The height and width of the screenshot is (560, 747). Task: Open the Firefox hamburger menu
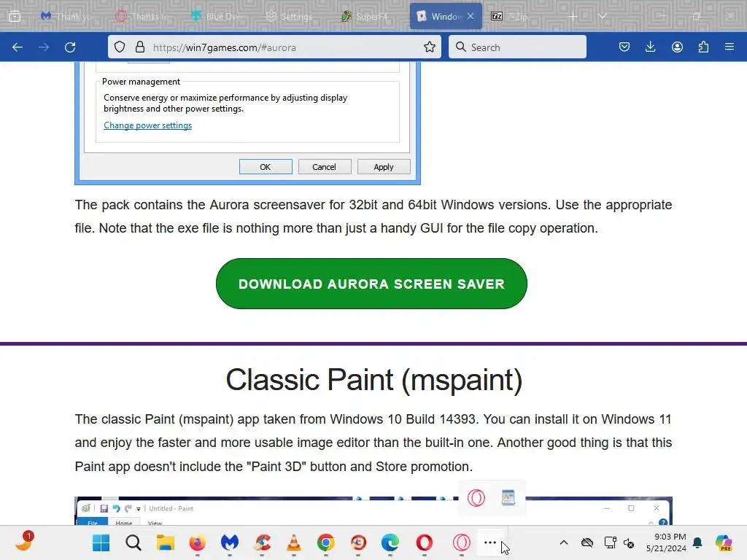[x=729, y=47]
